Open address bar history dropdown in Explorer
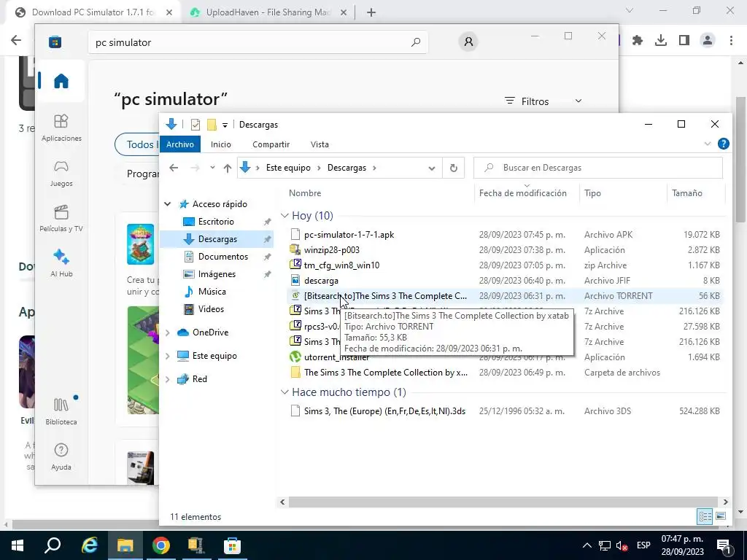The width and height of the screenshot is (747, 560). 432,168
